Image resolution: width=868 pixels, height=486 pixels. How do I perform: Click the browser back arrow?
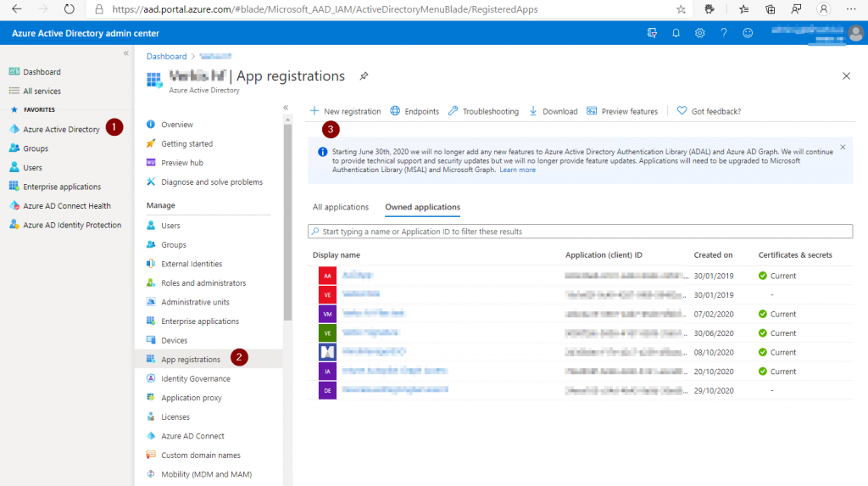pos(17,8)
